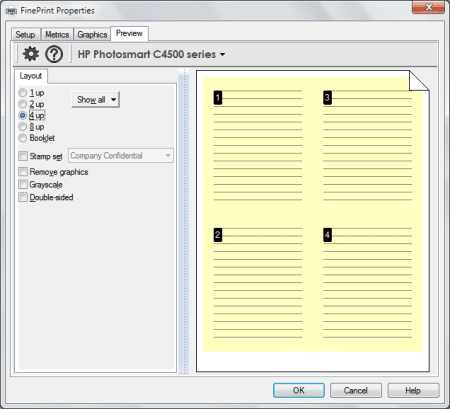
Task: Click the page 1 number badge
Action: 218,98
